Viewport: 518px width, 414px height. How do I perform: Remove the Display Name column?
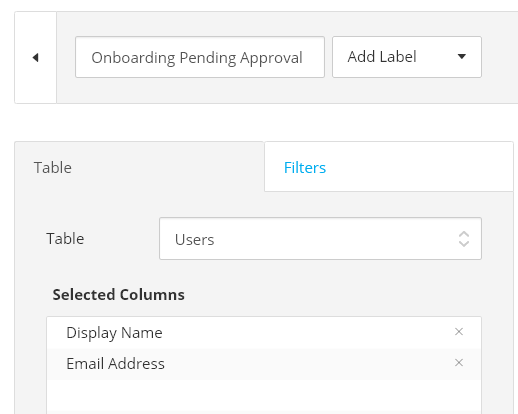[459, 332]
